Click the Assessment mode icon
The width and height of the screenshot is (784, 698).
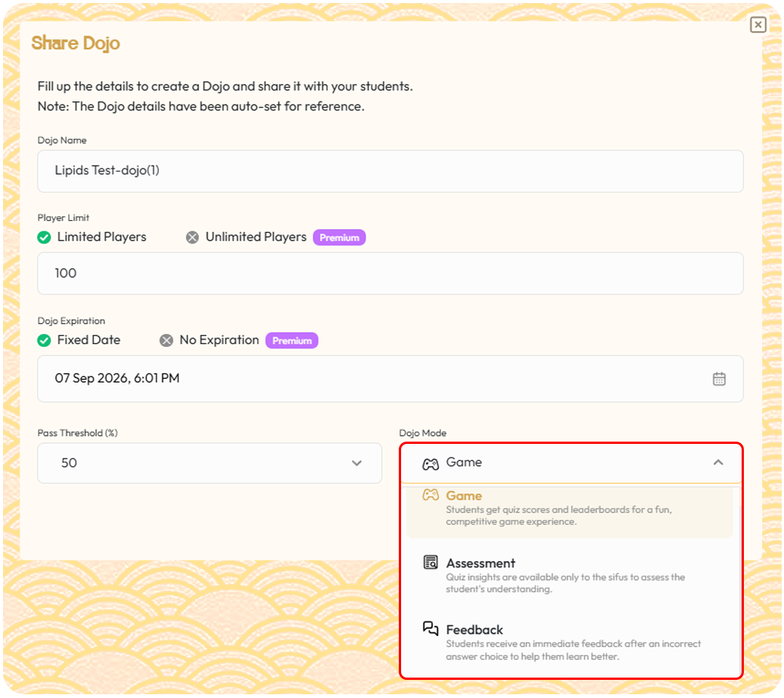click(430, 563)
